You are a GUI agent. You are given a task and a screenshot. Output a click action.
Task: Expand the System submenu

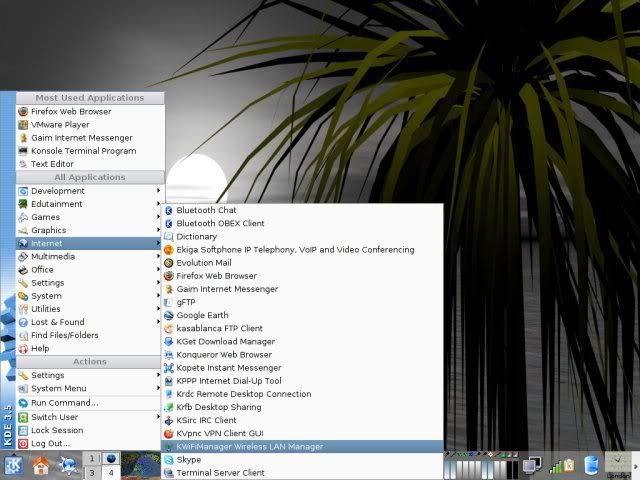(89, 296)
